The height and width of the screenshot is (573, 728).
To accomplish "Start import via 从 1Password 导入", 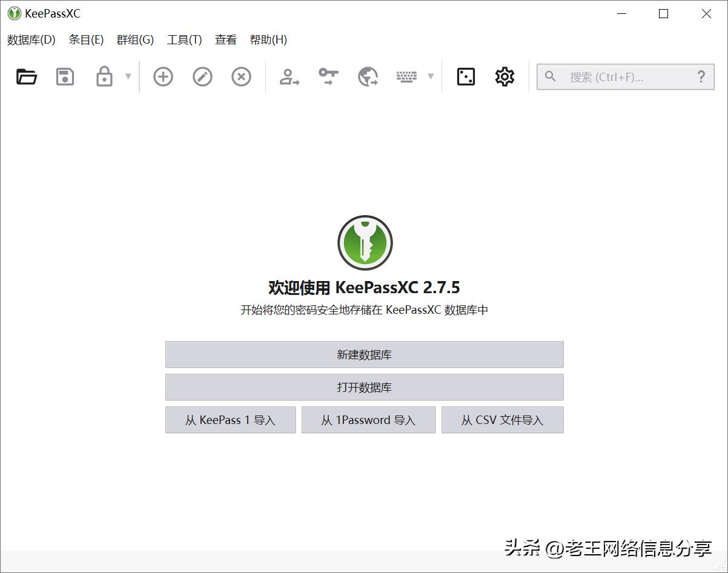I will 368,420.
